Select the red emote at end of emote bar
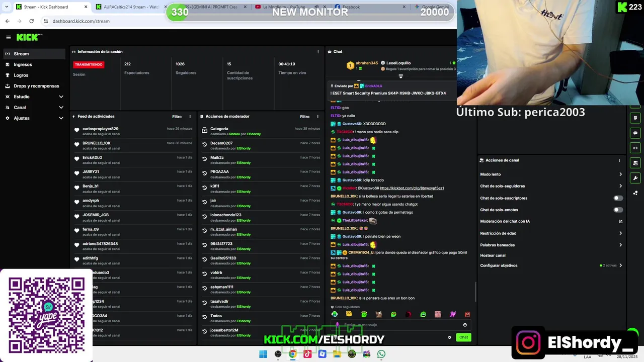The image size is (644, 362). point(467,314)
